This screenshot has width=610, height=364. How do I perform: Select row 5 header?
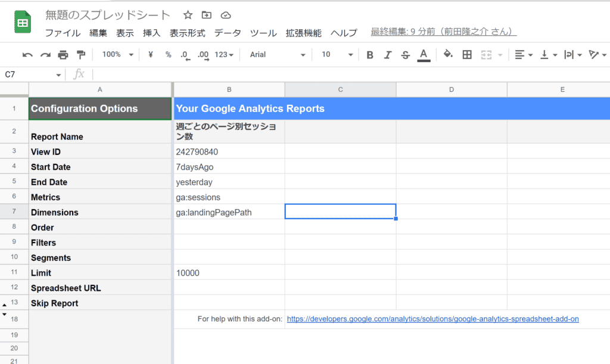point(14,182)
